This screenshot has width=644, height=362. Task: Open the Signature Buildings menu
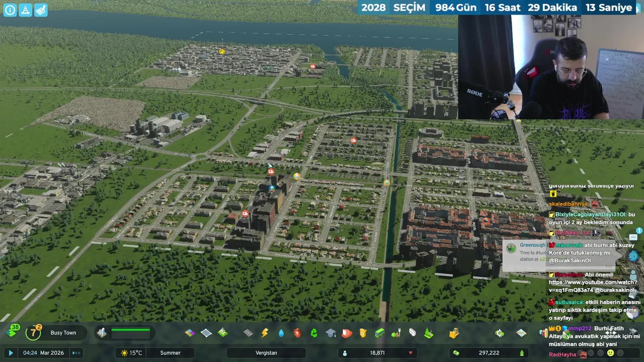[x=223, y=333]
